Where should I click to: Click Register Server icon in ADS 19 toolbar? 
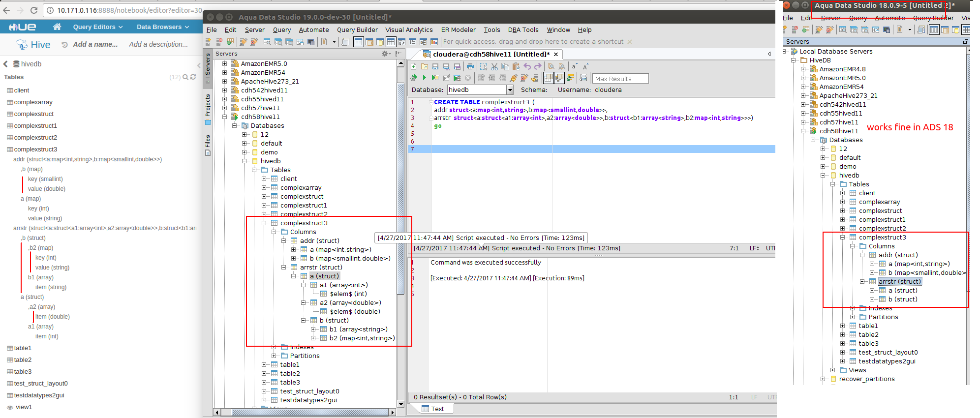point(209,42)
